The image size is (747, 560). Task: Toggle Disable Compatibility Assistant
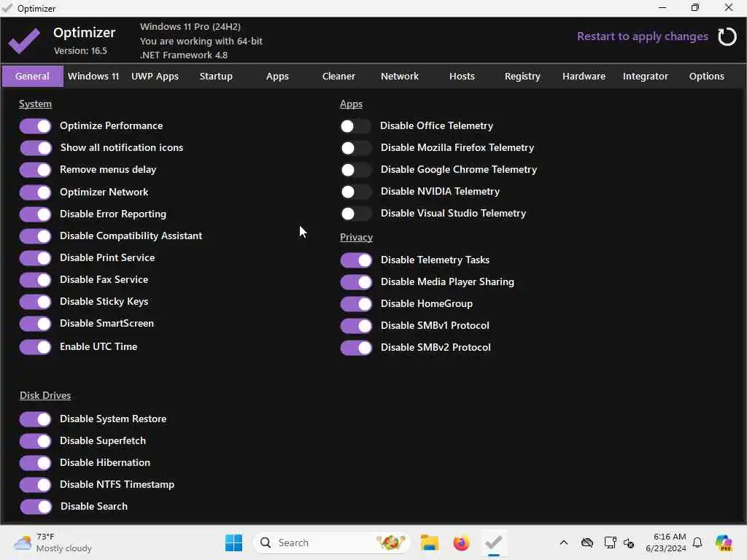[x=35, y=236]
